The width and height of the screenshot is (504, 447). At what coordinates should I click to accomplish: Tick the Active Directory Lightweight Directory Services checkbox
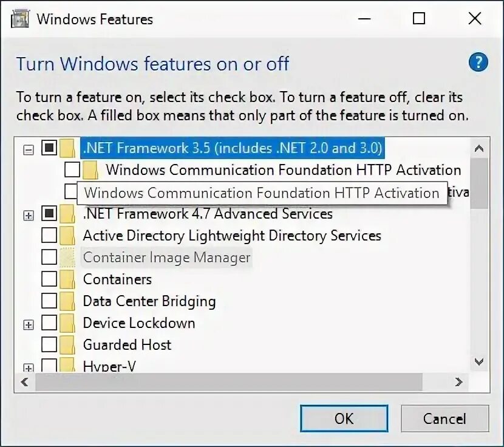click(49, 235)
